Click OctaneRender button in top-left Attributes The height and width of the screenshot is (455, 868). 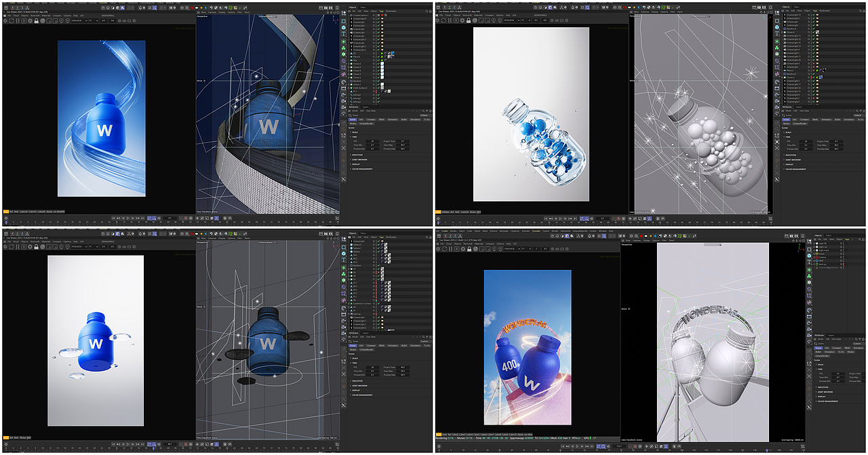click(365, 123)
